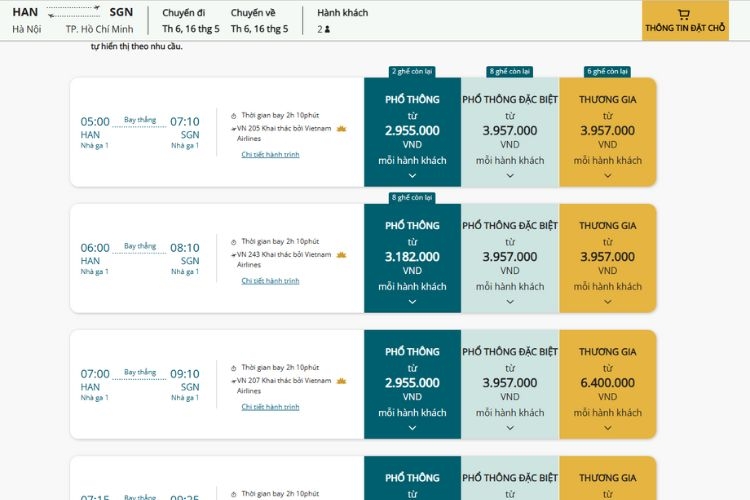Click the clock icon for flight VN 207

(x=233, y=368)
